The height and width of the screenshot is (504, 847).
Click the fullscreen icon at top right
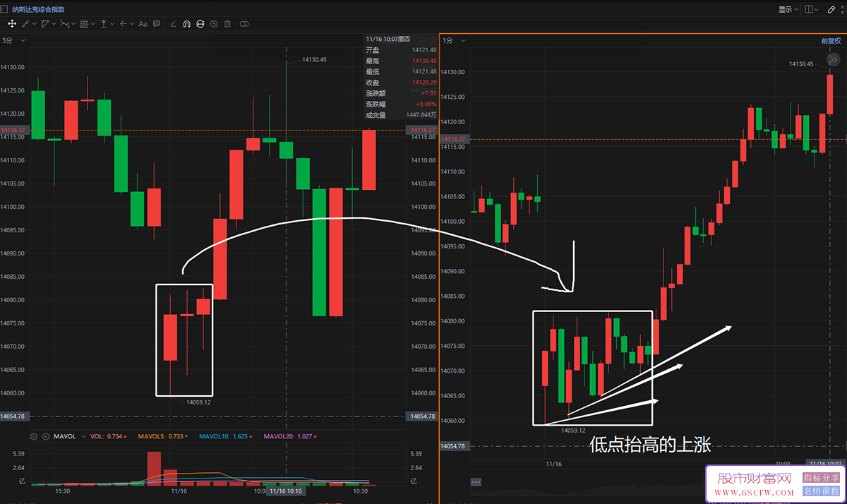click(x=843, y=9)
